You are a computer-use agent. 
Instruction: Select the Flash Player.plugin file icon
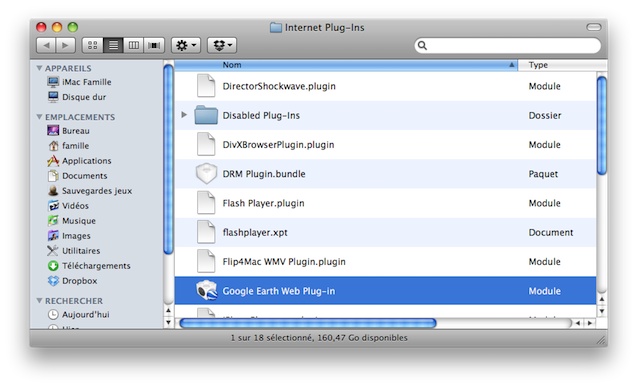point(206,203)
